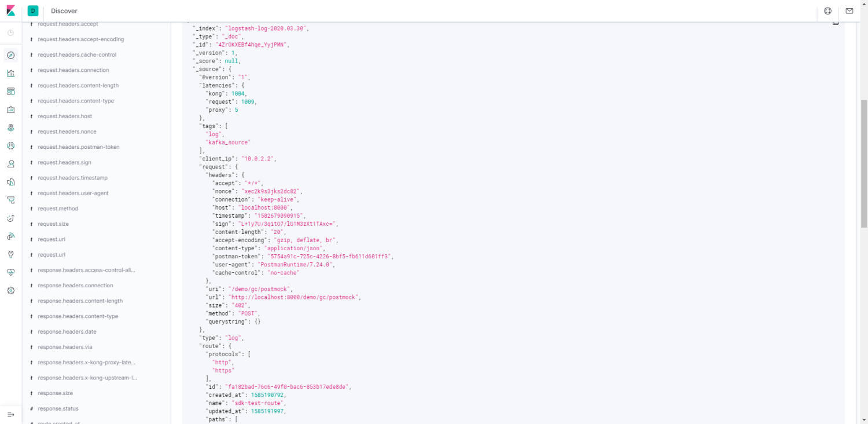Select field request.headers.host
The image size is (868, 424).
(x=65, y=116)
